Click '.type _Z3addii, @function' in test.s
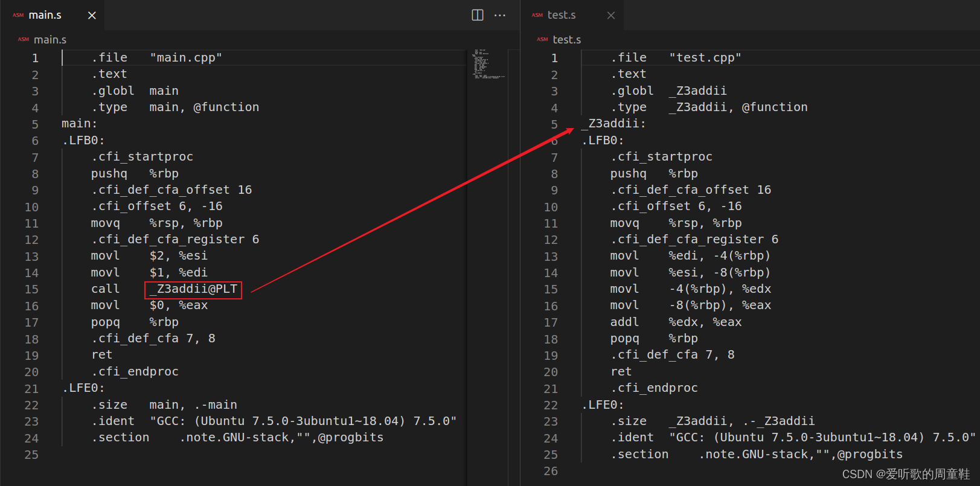The image size is (980, 486). (709, 107)
